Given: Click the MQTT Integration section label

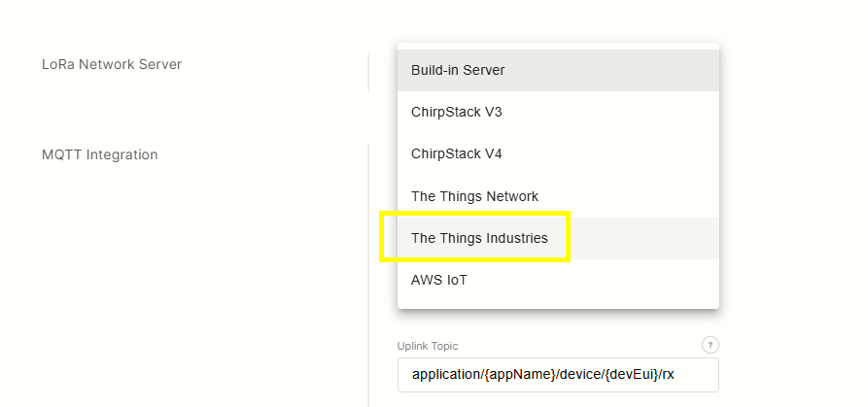Looking at the screenshot, I should (99, 154).
